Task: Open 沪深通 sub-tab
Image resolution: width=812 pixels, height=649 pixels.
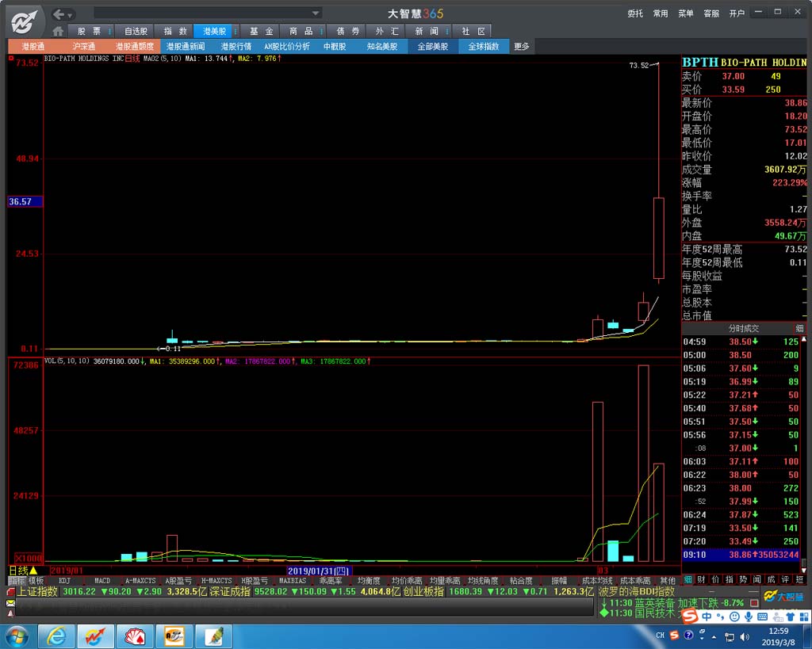Action: 83,47
